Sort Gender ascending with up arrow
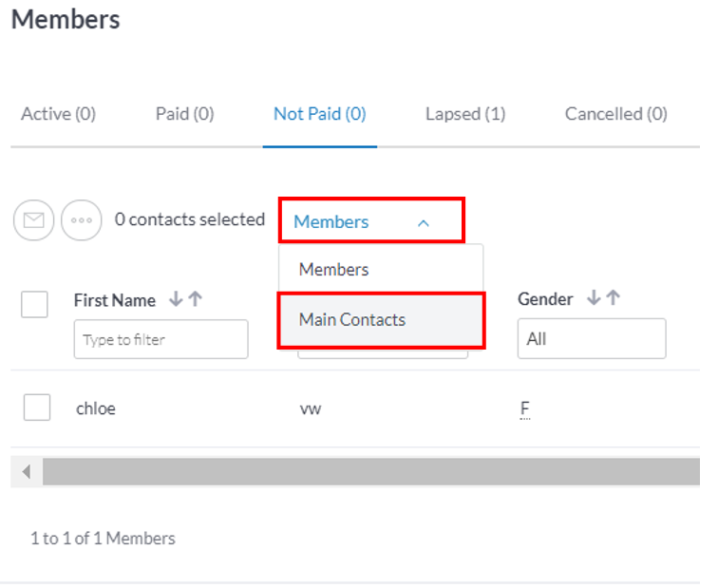The image size is (718, 588). [614, 297]
